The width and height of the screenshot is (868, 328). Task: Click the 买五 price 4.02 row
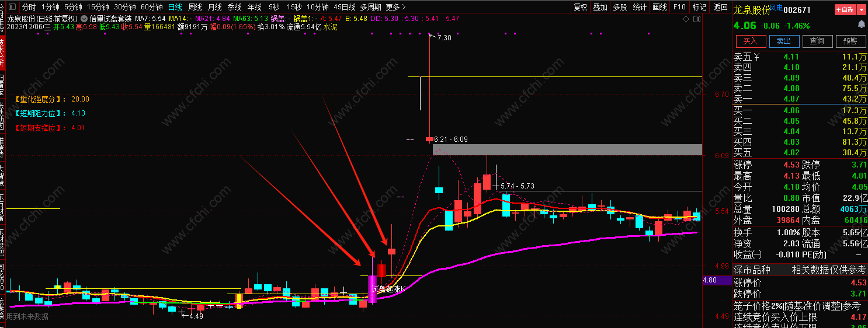point(800,152)
